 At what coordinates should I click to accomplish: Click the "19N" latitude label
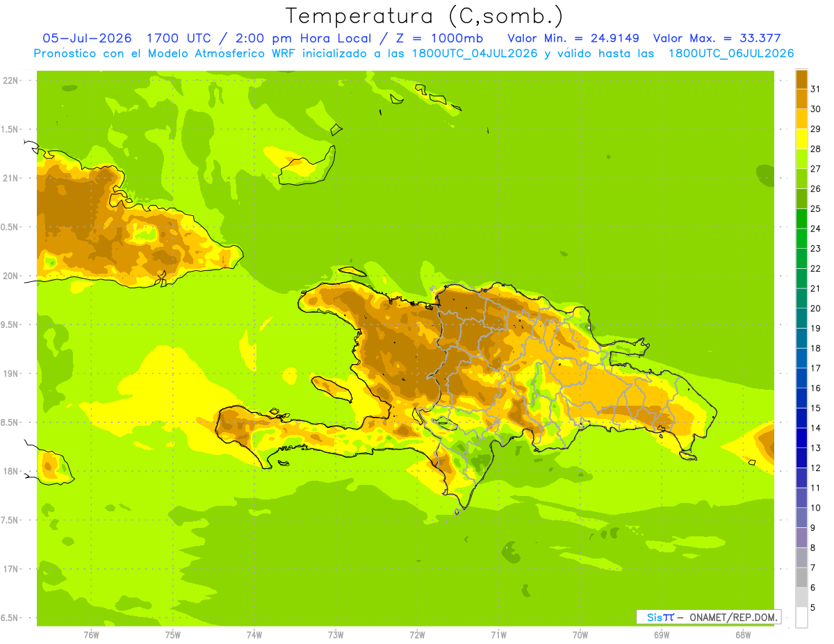coord(10,374)
